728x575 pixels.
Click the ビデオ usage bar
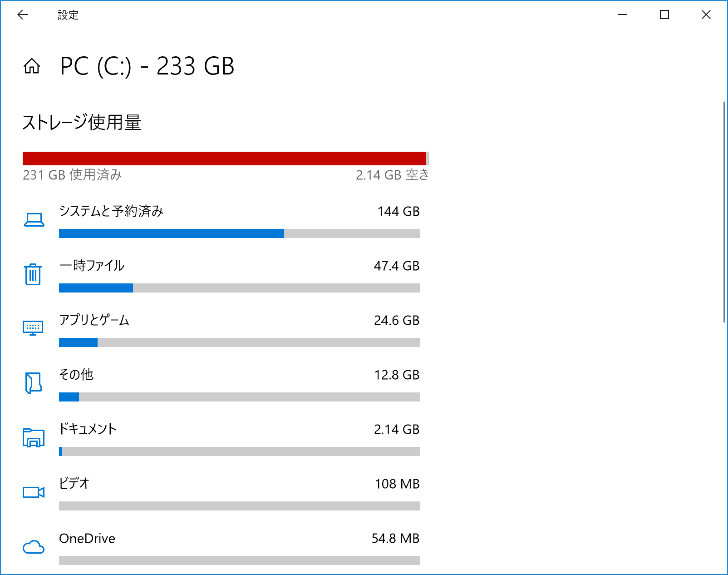coord(240,503)
